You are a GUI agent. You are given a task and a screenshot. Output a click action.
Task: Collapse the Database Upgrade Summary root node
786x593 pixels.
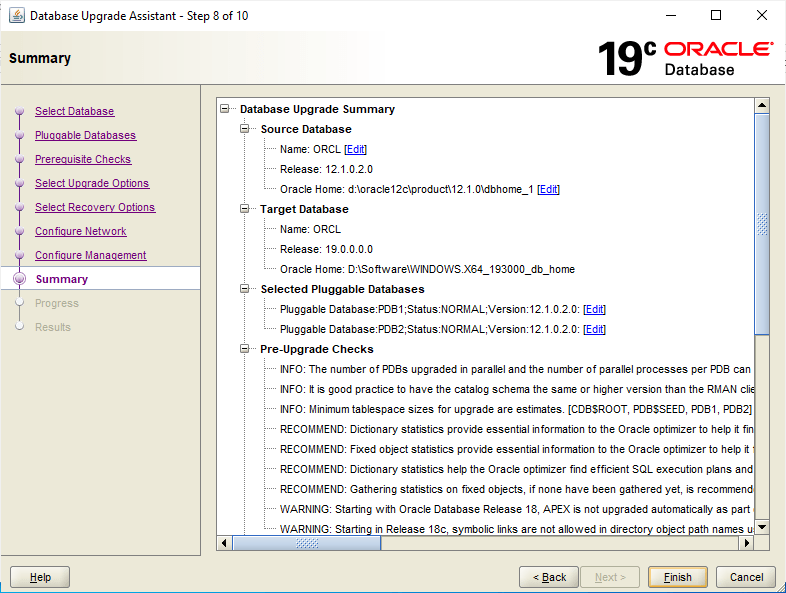pos(225,109)
